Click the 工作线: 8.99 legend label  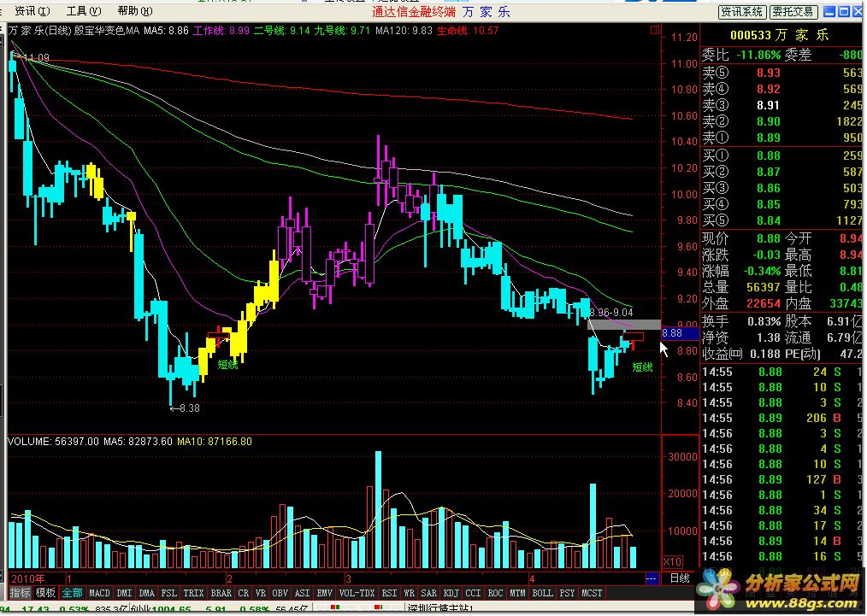tap(221, 31)
